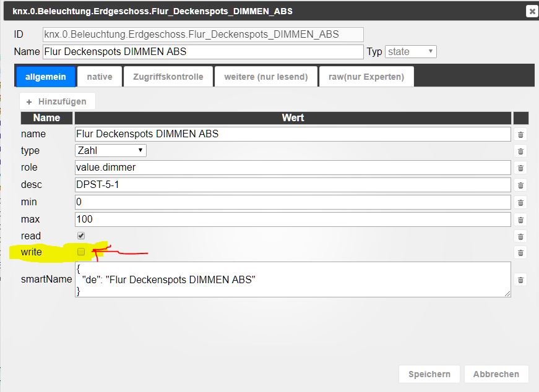Click the textarea resize handle corner

(507, 294)
